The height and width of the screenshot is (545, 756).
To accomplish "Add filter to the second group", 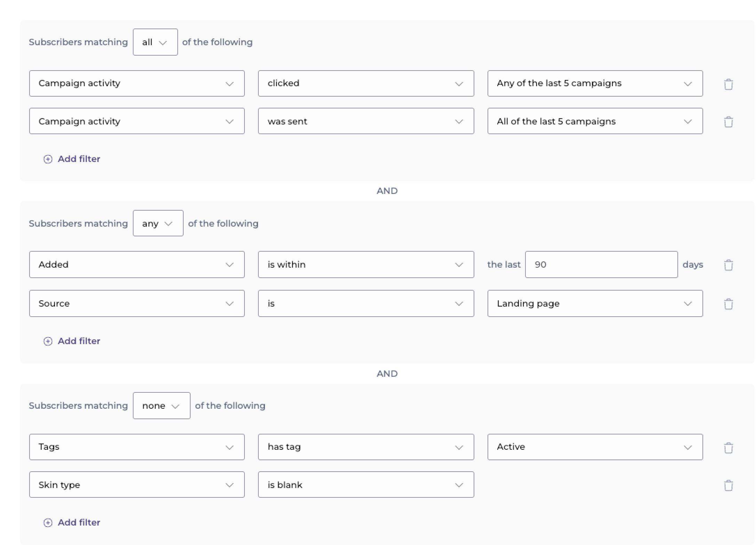I will click(79, 341).
